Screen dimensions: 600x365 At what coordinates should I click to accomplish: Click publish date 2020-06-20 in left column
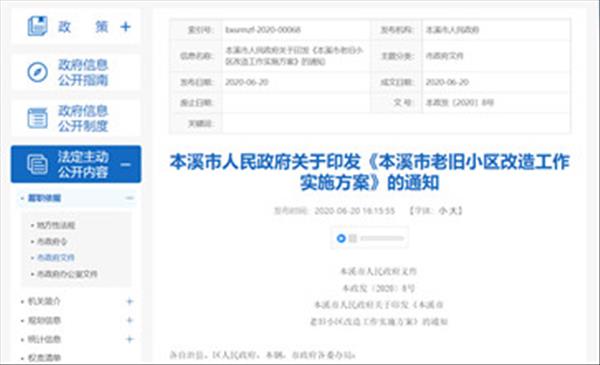click(x=247, y=82)
